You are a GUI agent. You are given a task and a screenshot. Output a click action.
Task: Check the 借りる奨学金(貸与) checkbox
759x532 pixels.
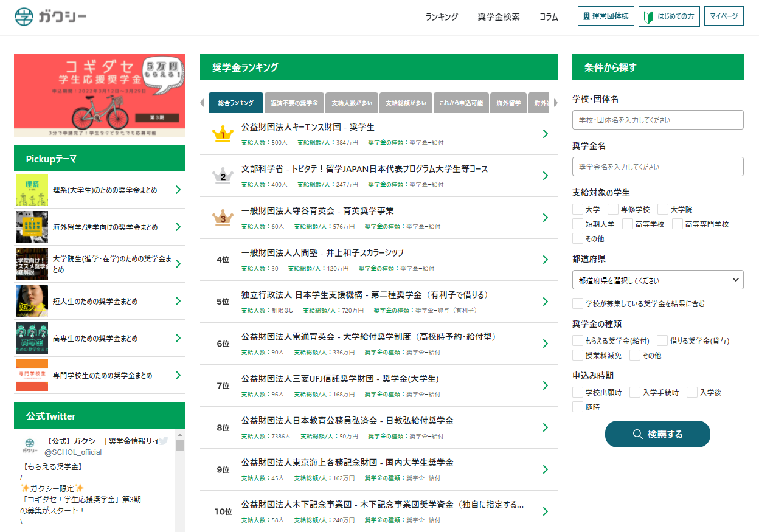click(662, 340)
